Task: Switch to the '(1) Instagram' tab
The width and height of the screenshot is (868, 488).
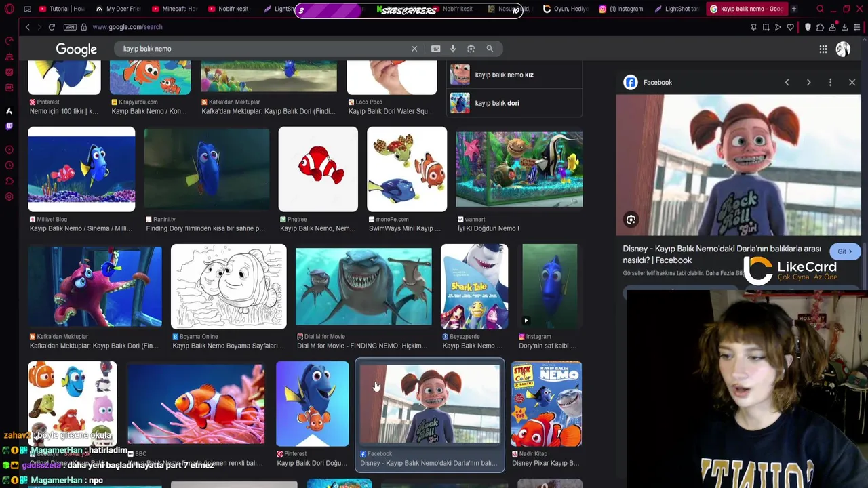Action: [620, 9]
